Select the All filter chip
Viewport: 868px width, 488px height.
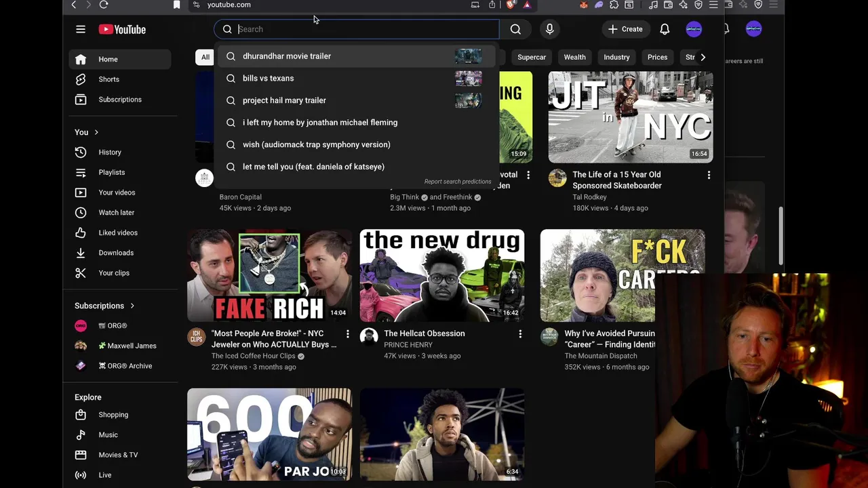[205, 57]
